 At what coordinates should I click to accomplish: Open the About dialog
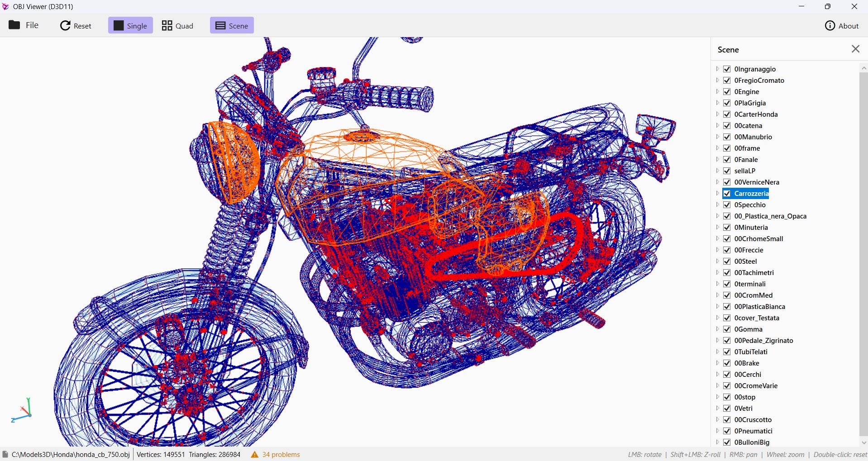(842, 26)
